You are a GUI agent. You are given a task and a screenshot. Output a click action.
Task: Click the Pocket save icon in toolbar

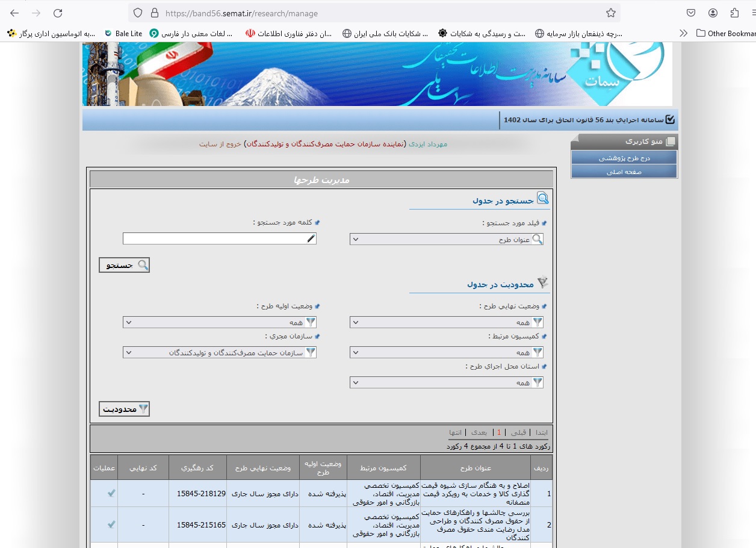[x=692, y=13]
